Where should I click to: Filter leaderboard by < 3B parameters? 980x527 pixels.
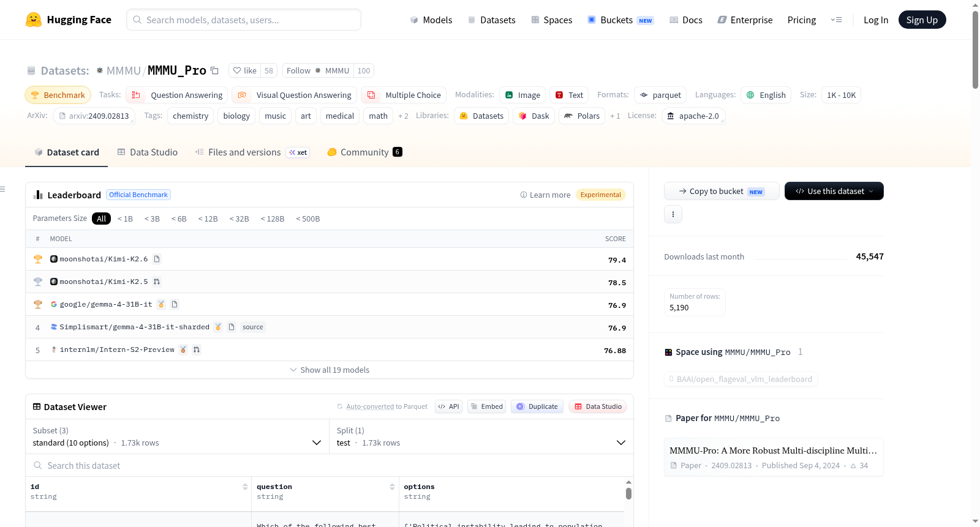point(152,219)
